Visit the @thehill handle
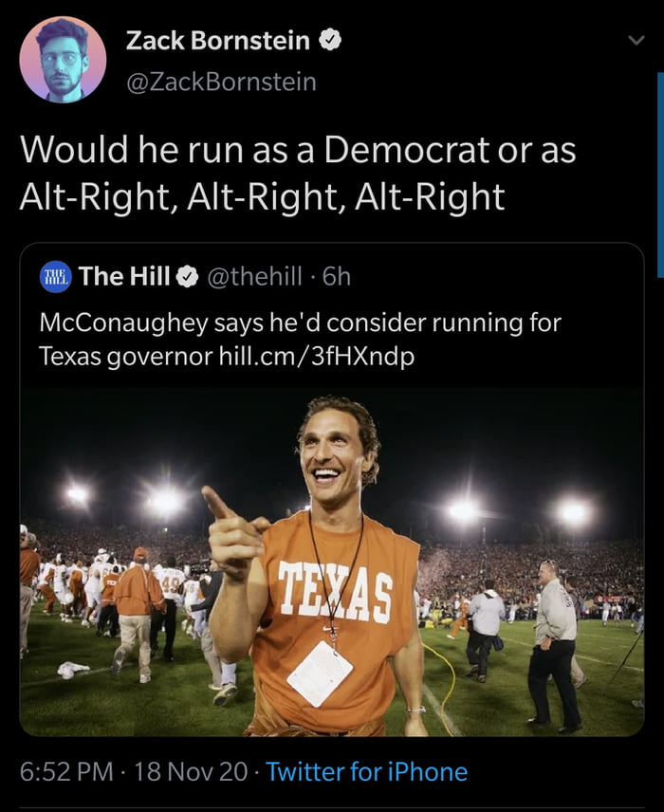The image size is (664, 812). coord(253,276)
